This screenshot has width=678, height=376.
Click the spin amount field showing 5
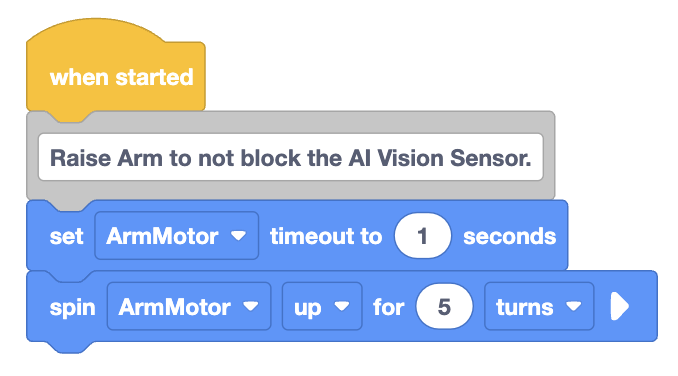[444, 306]
